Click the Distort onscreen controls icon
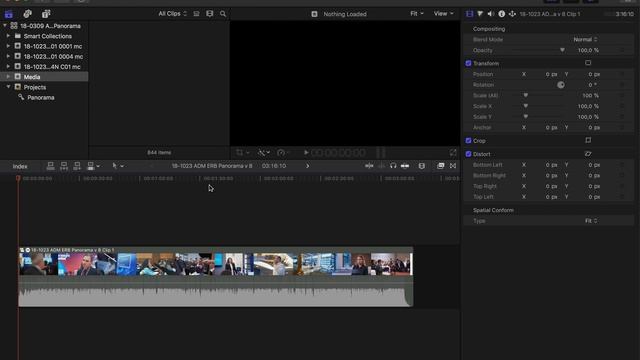This screenshot has height=360, width=640. click(588, 154)
